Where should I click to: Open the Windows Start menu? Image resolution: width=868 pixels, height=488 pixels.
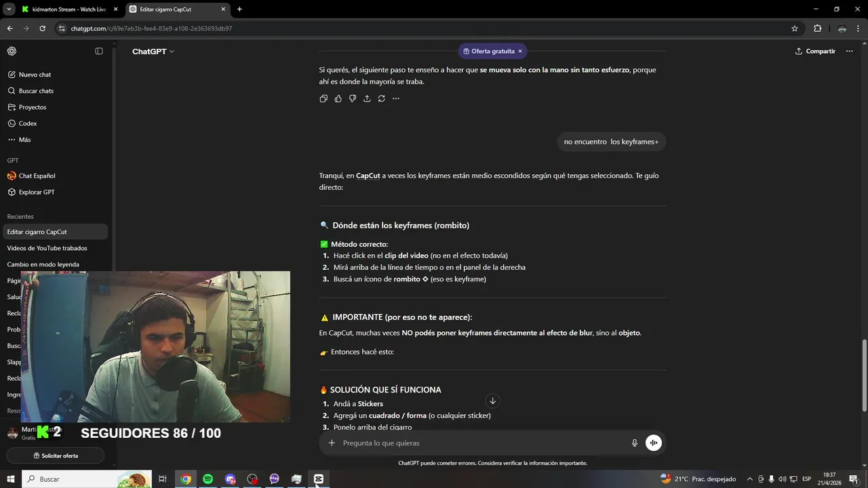point(11,479)
